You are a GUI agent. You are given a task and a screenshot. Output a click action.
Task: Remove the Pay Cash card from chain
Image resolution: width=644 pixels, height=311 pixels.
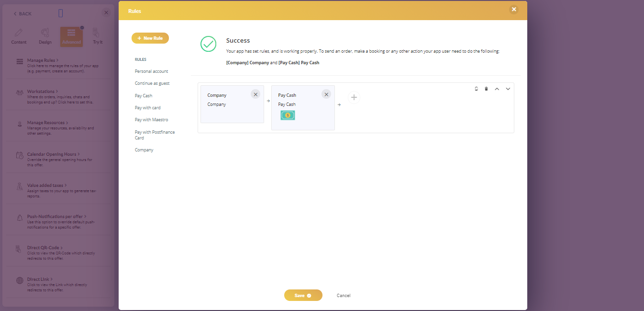coord(326,94)
